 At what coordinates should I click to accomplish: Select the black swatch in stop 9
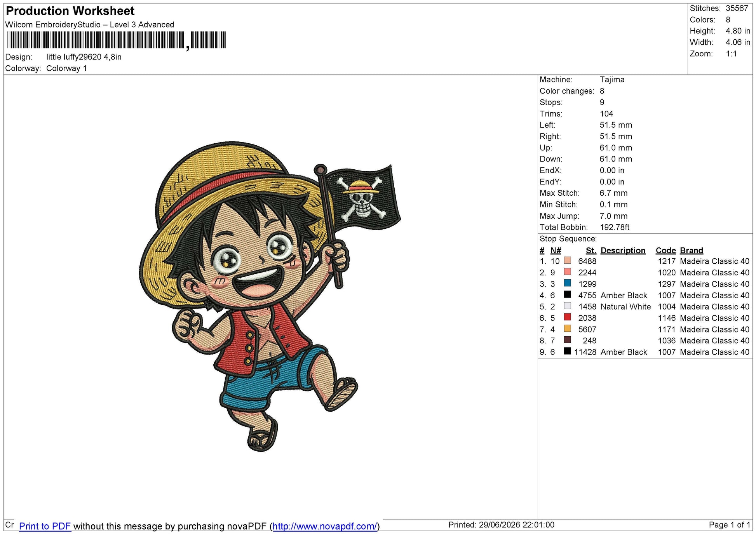click(x=568, y=351)
